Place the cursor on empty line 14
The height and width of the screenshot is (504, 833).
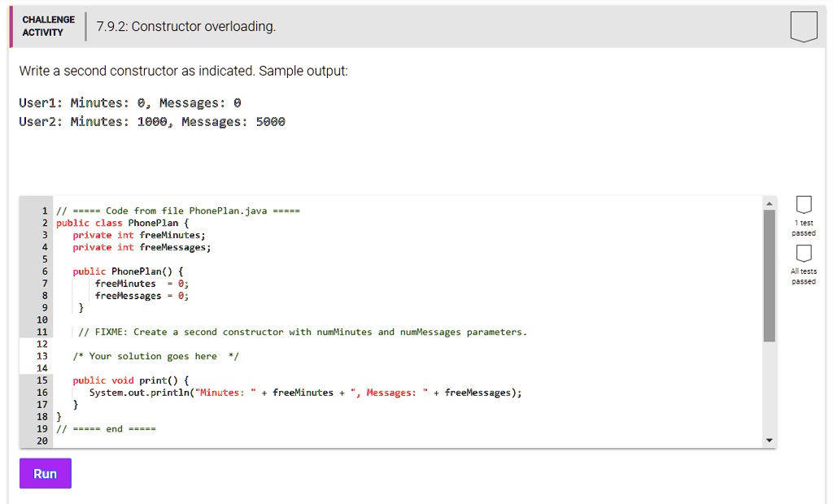point(407,368)
